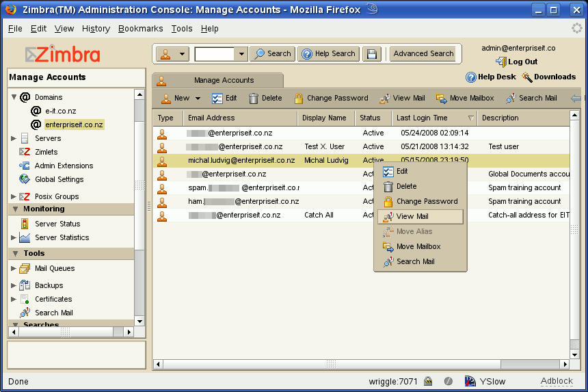Collapse the Domains tree node
Image resolution: width=588 pixels, height=392 pixels.
14,97
